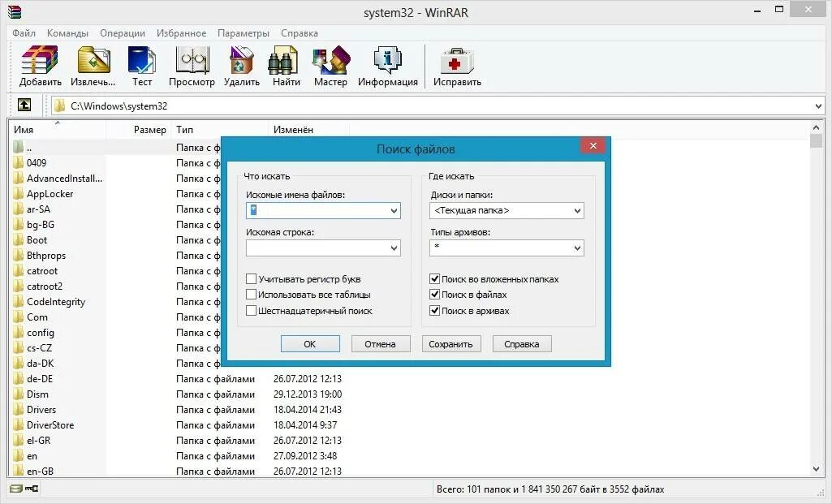Uncheck Поиск в файлах checkbox
The image size is (832, 504).
pyautogui.click(x=434, y=295)
